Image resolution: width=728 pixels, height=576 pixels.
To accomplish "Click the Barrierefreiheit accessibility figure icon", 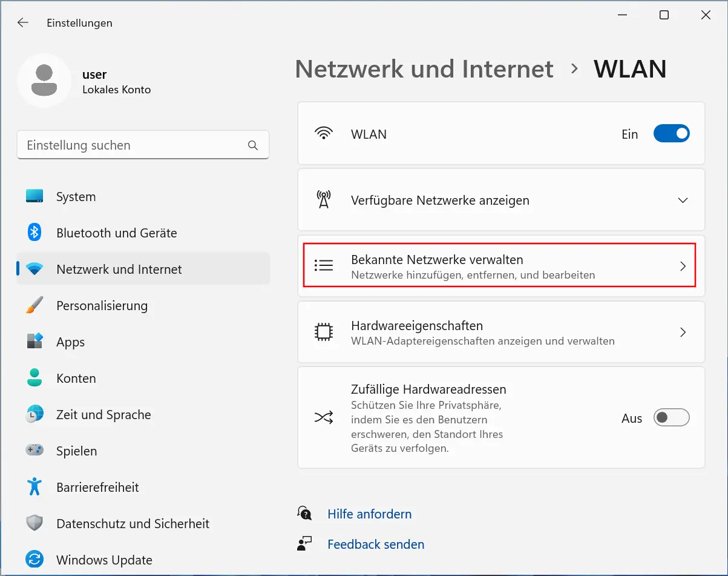I will tap(34, 487).
